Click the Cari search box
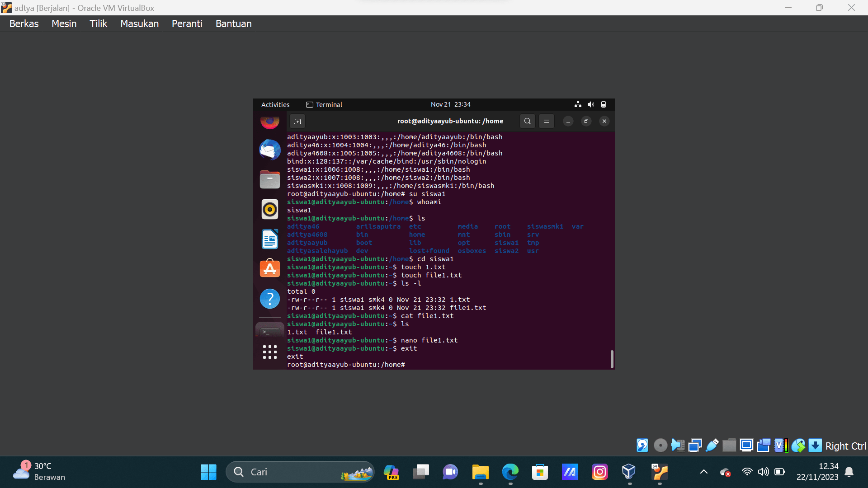 300,472
